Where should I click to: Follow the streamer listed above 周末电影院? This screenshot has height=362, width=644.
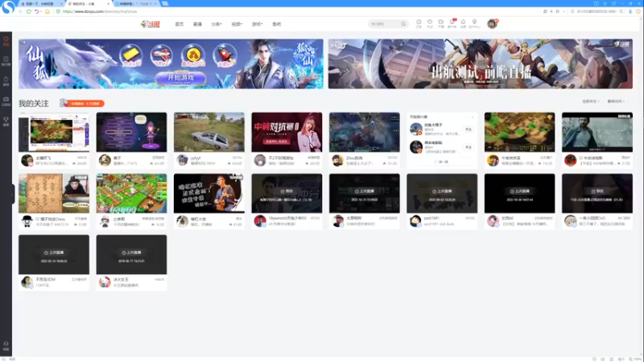[x=468, y=130]
